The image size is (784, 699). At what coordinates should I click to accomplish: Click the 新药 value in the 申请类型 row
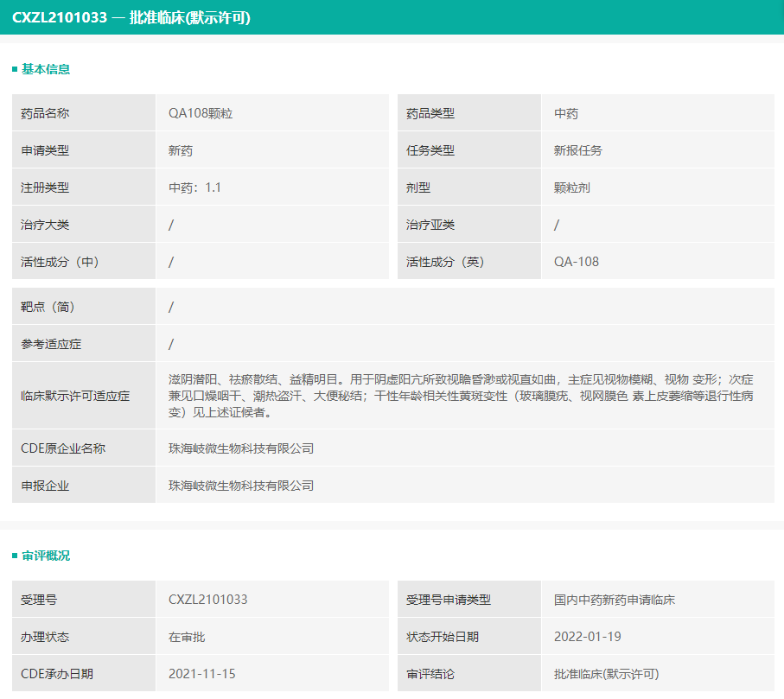[181, 150]
